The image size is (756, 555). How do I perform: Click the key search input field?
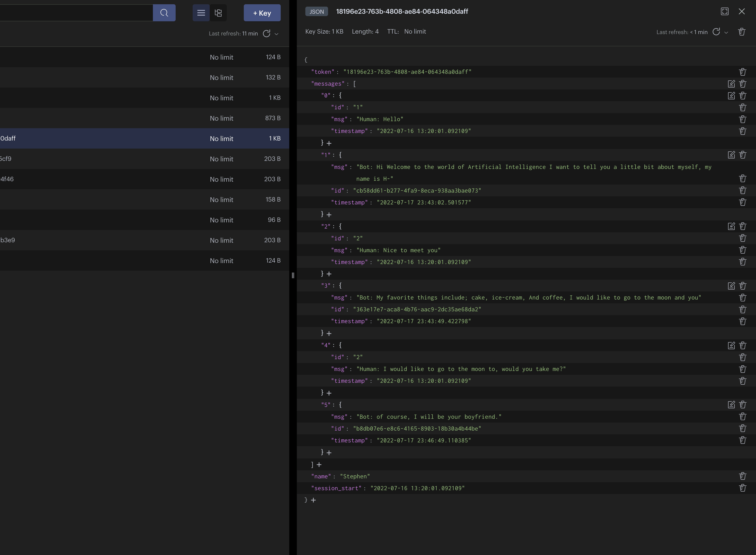click(76, 13)
